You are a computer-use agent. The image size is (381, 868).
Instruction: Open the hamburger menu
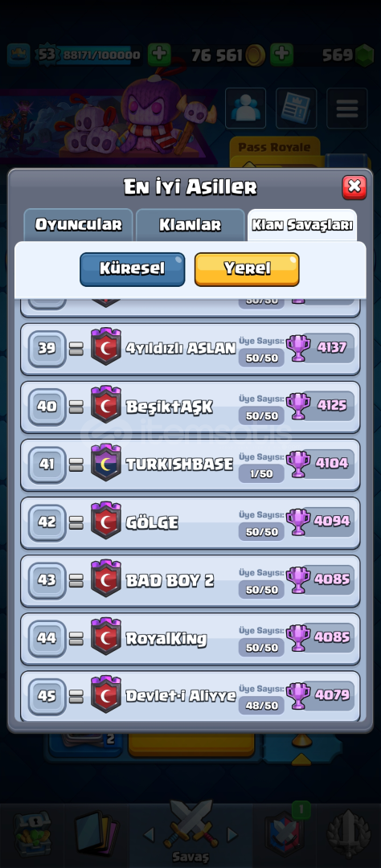coord(346,108)
